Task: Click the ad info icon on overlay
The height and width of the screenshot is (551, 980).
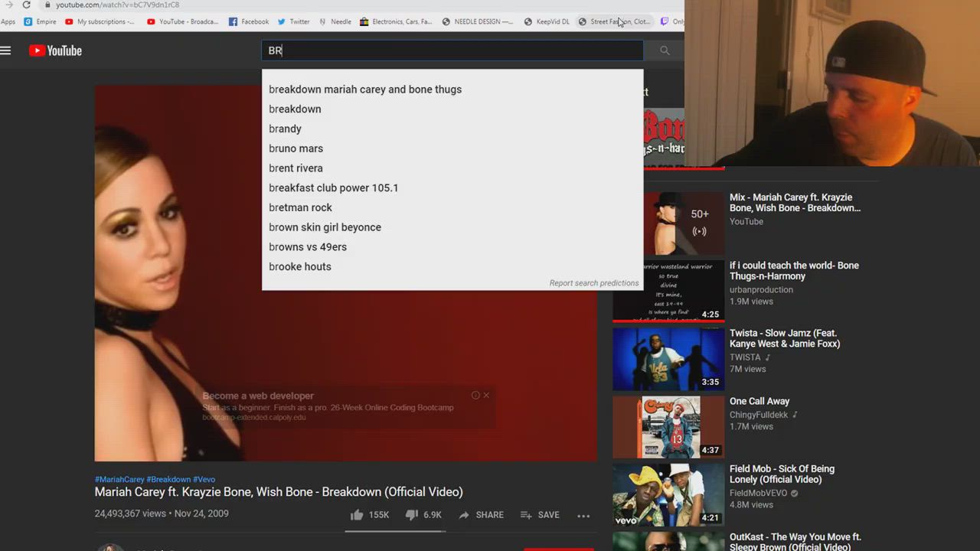Action: coord(475,395)
